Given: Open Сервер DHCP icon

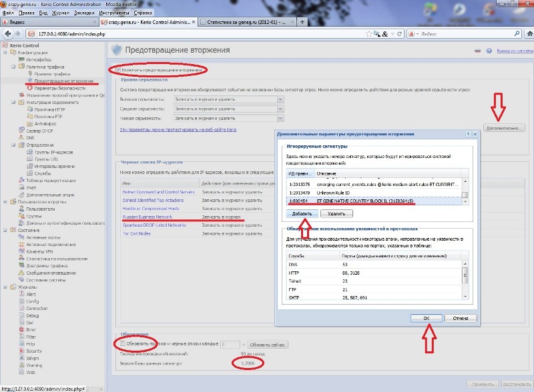Looking at the screenshot, I should pos(21,131).
